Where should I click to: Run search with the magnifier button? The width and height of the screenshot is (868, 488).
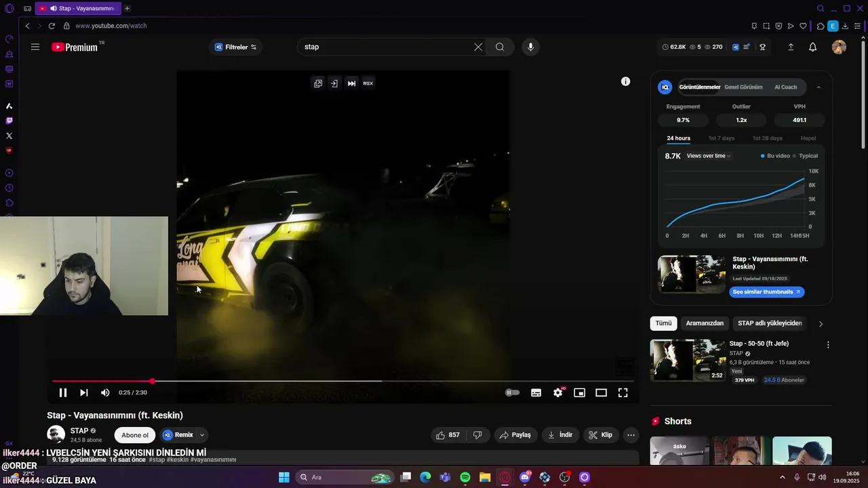click(x=500, y=47)
